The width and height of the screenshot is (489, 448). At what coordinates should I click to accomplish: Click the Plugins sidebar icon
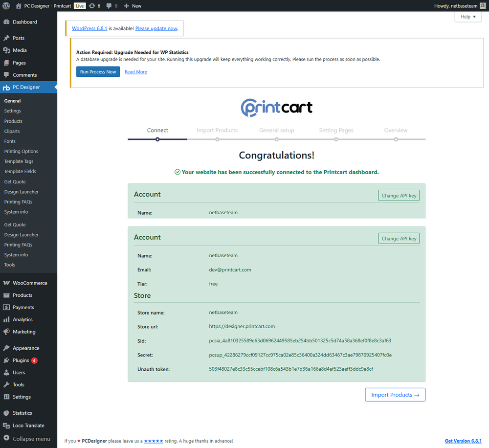tap(6, 360)
